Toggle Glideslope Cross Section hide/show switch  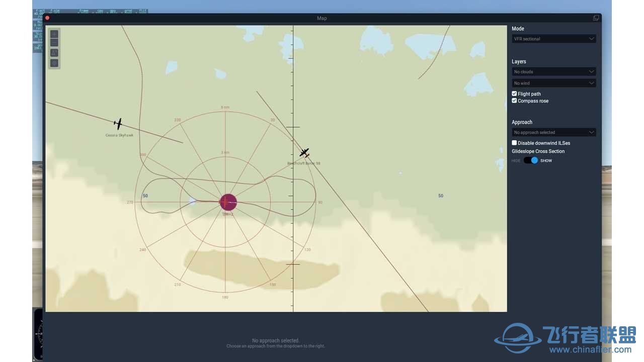[531, 160]
